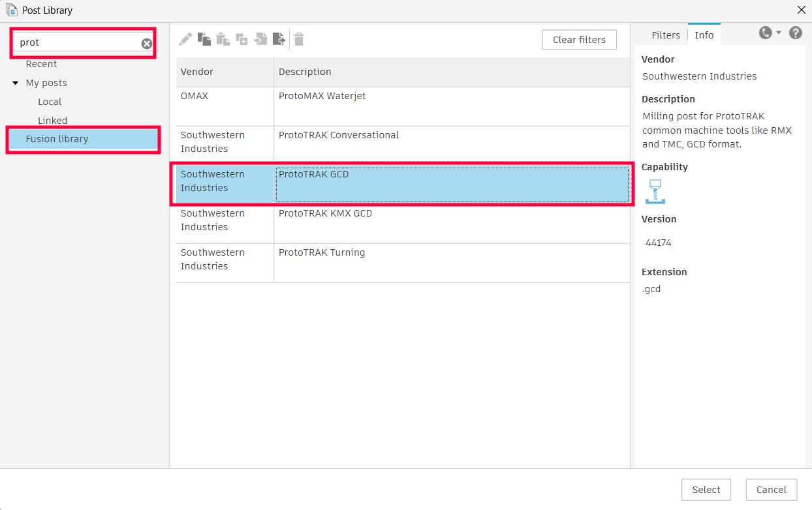Open the dropdown arrow next to the phone icon
Image resolution: width=812 pixels, height=510 pixels.
point(778,33)
